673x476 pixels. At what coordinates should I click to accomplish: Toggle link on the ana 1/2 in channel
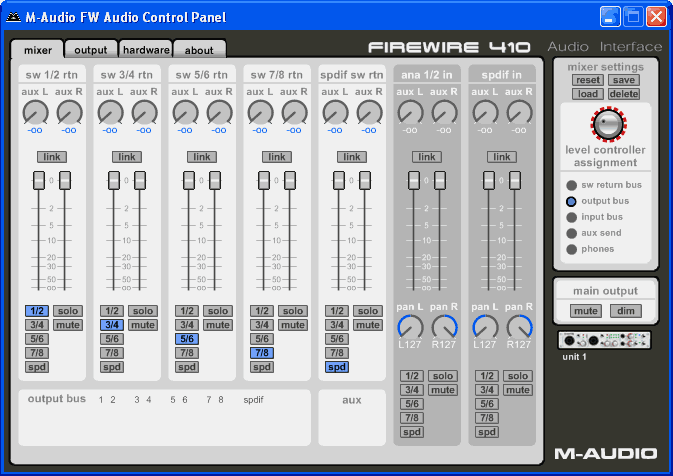(427, 157)
